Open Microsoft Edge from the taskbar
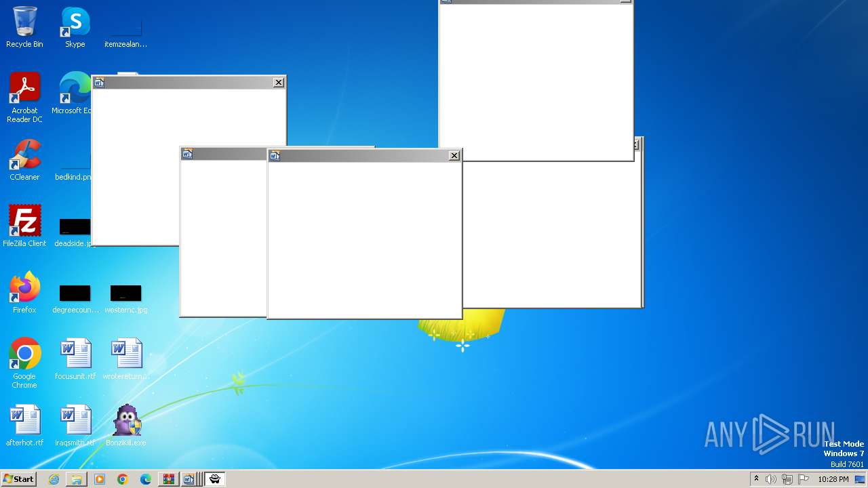Screen dimensions: 868x488 point(146,479)
